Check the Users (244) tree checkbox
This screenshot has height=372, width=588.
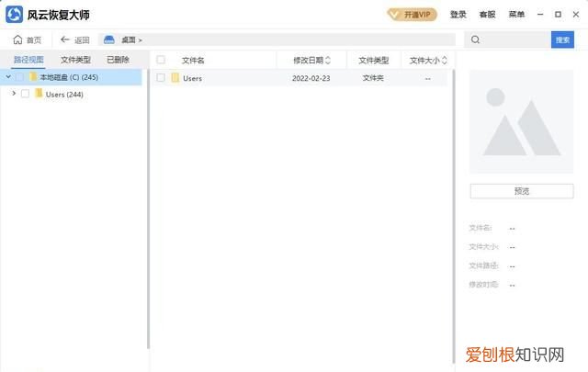pos(25,94)
